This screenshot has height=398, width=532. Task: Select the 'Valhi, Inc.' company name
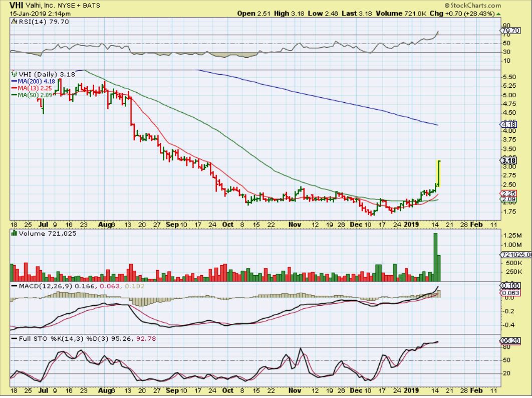pyautogui.click(x=40, y=6)
